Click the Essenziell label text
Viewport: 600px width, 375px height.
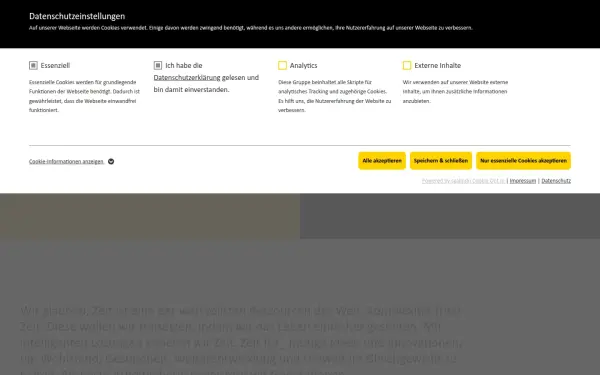55,65
